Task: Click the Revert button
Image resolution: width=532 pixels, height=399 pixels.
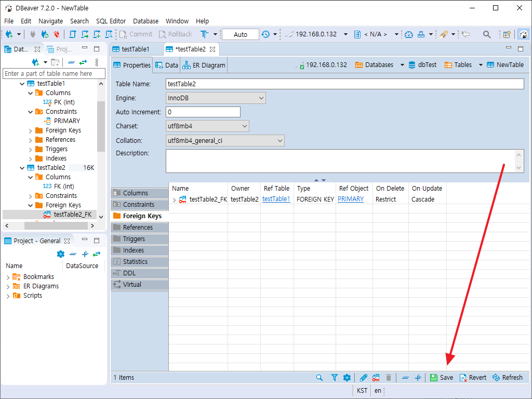Action: click(x=473, y=378)
